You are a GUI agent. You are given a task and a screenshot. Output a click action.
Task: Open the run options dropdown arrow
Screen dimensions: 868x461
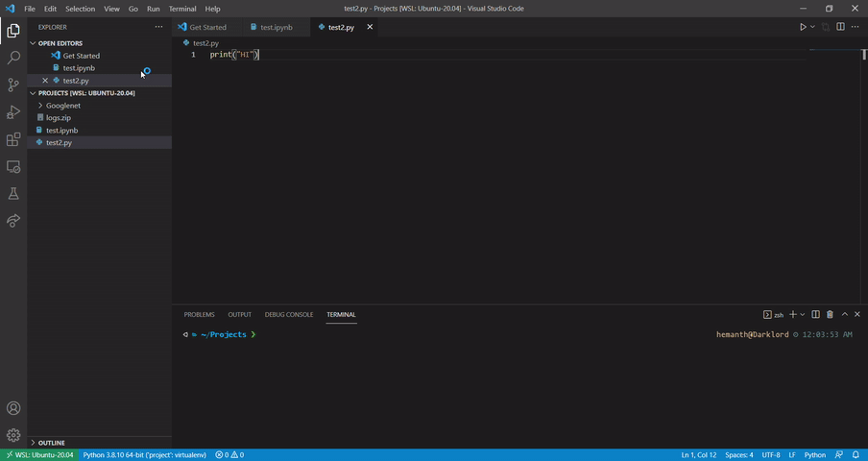(x=812, y=27)
